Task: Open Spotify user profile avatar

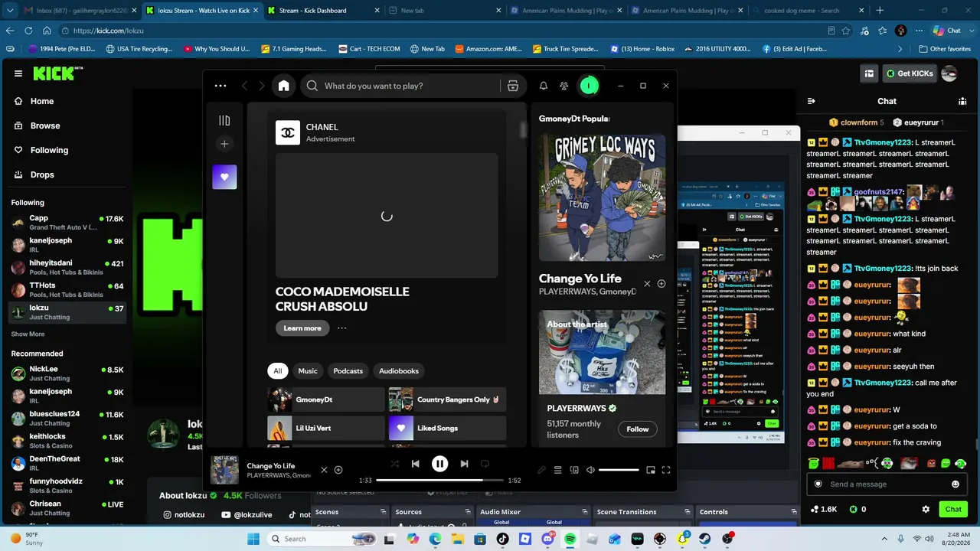Action: pyautogui.click(x=588, y=86)
